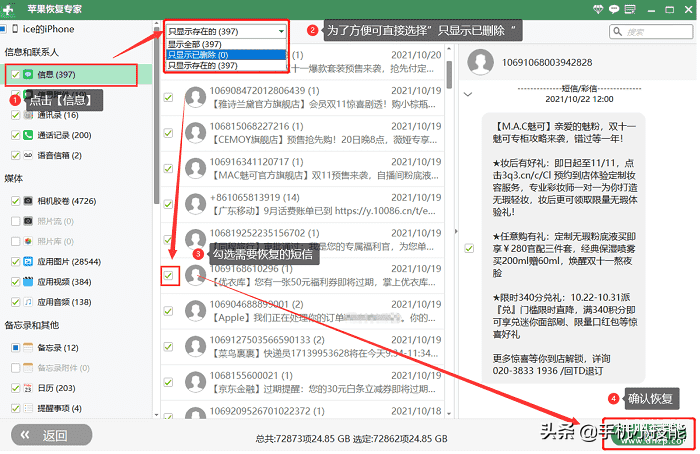The height and width of the screenshot is (454, 700).
Task: Click the list menu icon in title bar
Action: tap(630, 9)
